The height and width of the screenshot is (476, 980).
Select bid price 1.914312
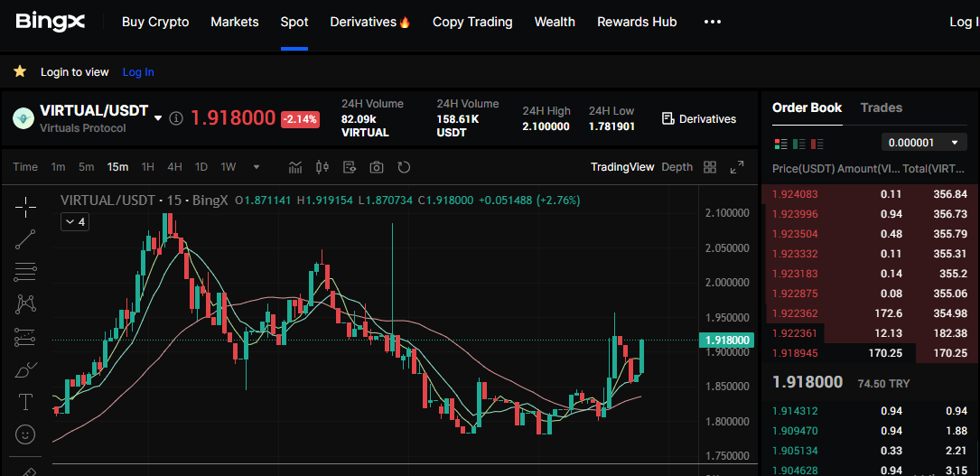pos(795,411)
